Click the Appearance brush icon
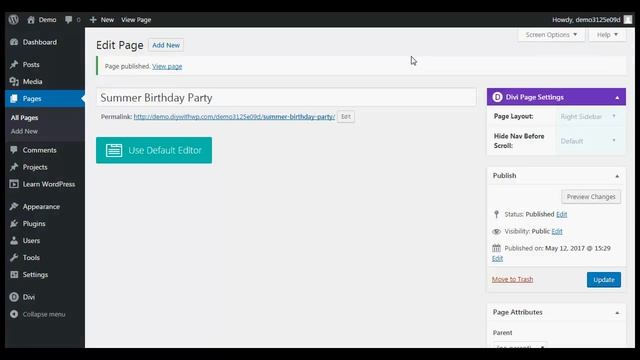The width and height of the screenshot is (640, 360). click(x=14, y=207)
